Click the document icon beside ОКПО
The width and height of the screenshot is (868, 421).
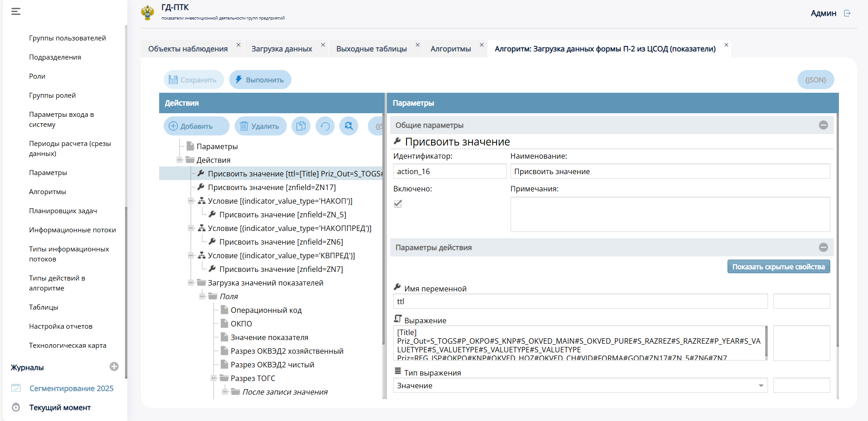click(x=224, y=323)
